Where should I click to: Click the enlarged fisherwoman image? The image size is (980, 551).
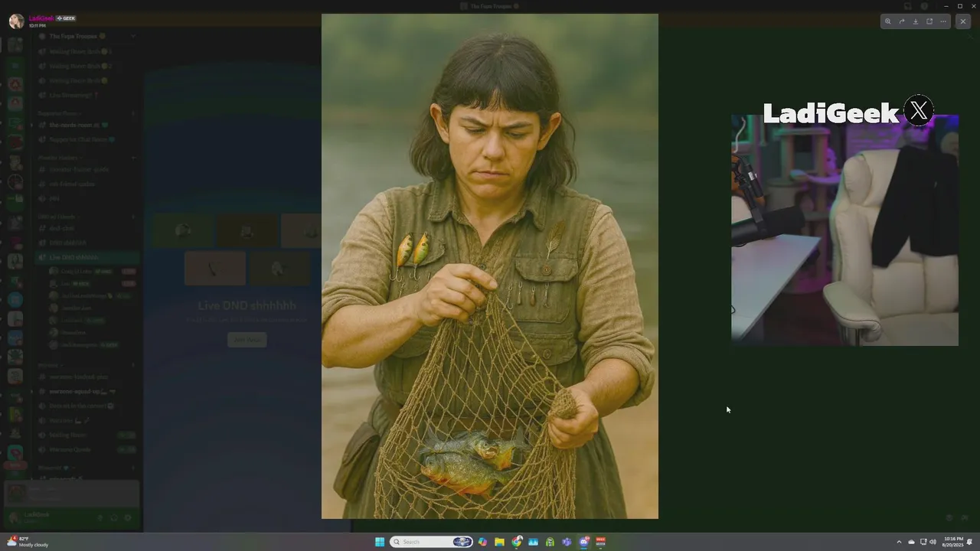pos(490,266)
